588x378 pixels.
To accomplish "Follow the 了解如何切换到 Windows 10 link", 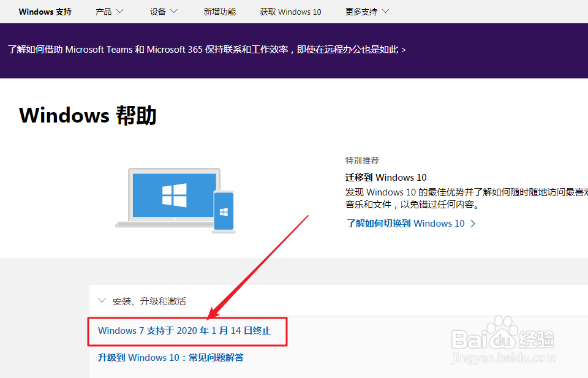I will pyautogui.click(x=407, y=224).
